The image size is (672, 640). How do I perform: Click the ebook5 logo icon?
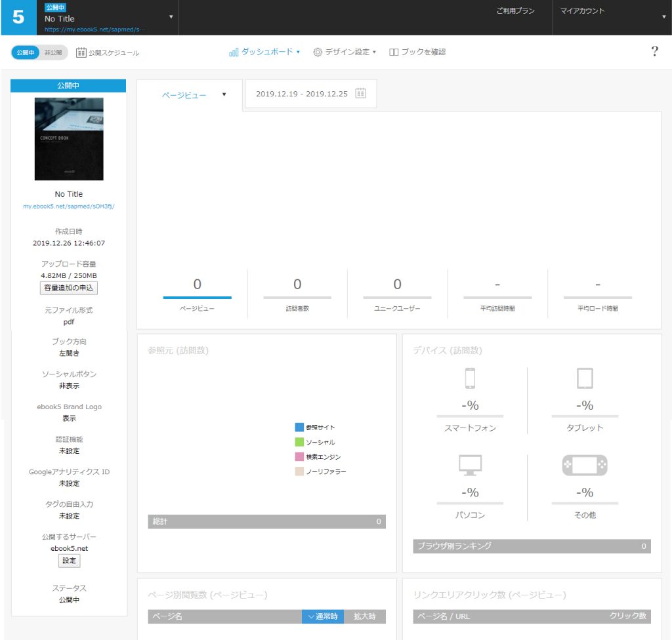18,18
